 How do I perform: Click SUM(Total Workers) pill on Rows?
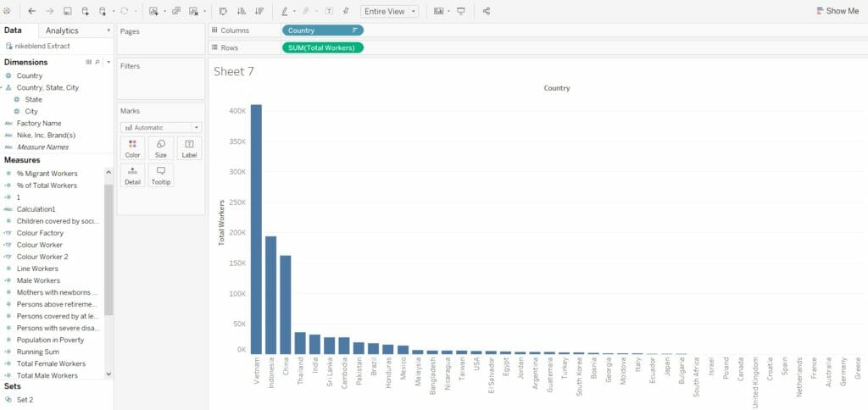[x=323, y=47]
